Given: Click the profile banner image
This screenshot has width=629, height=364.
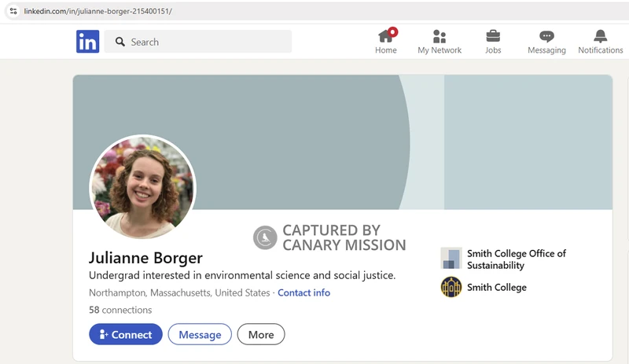Looking at the screenshot, I should tap(343, 142).
